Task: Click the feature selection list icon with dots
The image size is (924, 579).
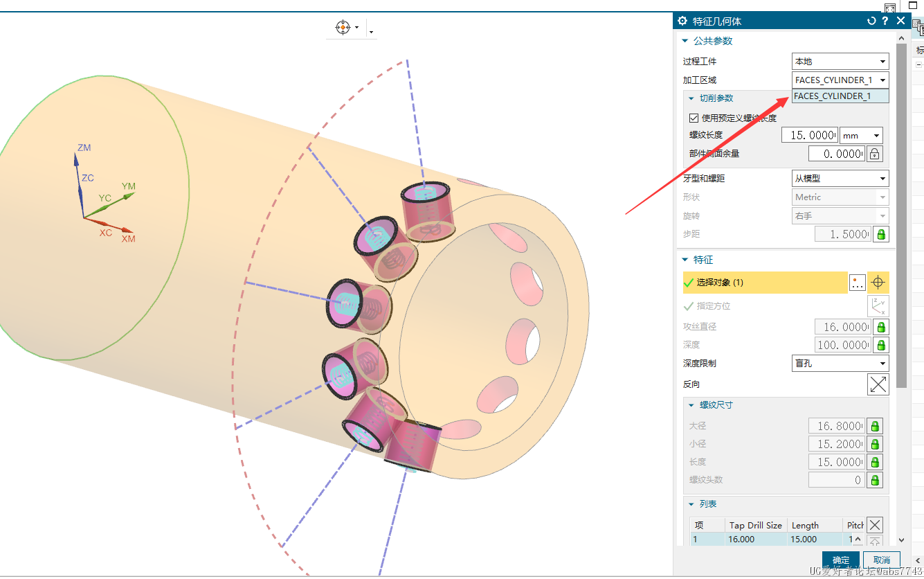Action: click(858, 283)
